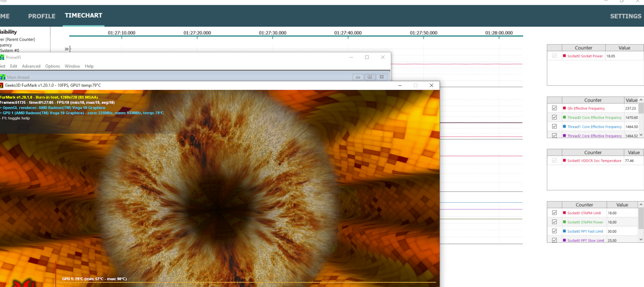Click the 01:27:50.000 timeline marker
The height and width of the screenshot is (287, 644).
pyautogui.click(x=423, y=33)
